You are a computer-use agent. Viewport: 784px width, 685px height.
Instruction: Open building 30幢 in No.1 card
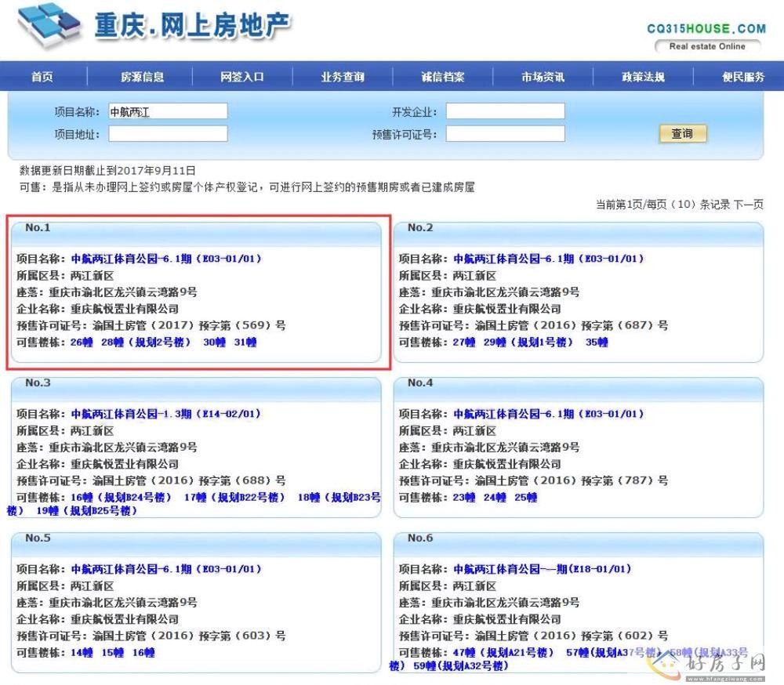click(215, 342)
